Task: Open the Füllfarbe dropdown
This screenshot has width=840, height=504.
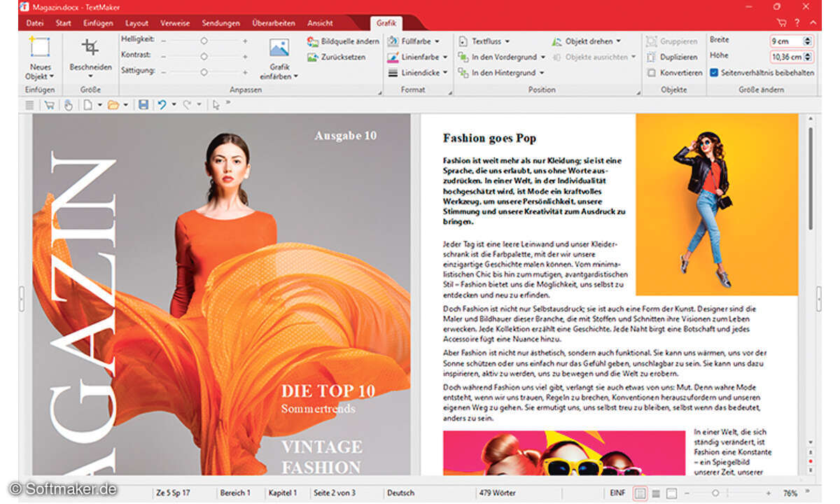Action: (x=437, y=42)
